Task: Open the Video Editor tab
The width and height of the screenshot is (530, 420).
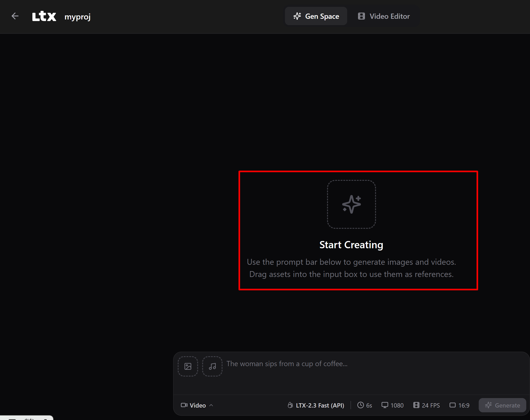Action: (383, 16)
